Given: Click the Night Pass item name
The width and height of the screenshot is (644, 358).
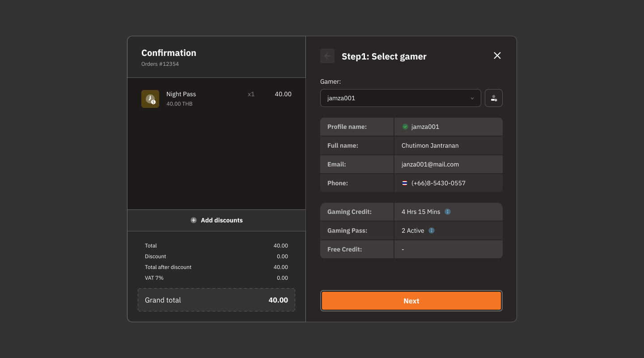Looking at the screenshot, I should pyautogui.click(x=181, y=94).
